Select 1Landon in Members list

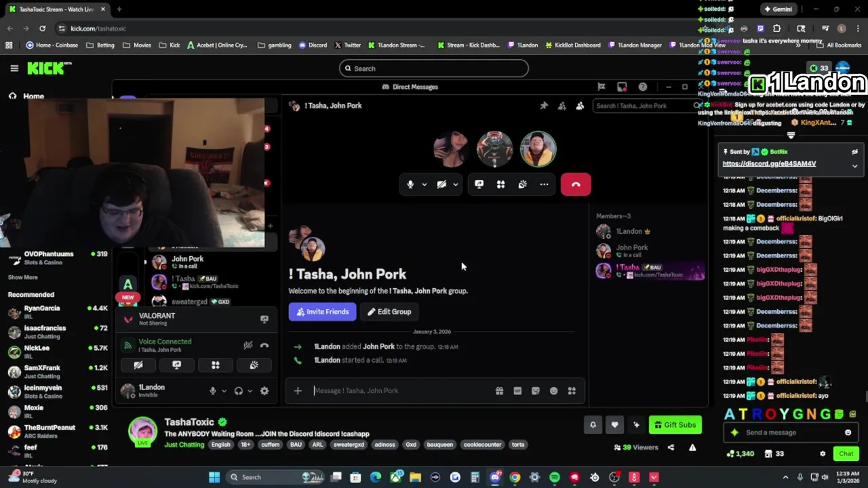pos(650,231)
